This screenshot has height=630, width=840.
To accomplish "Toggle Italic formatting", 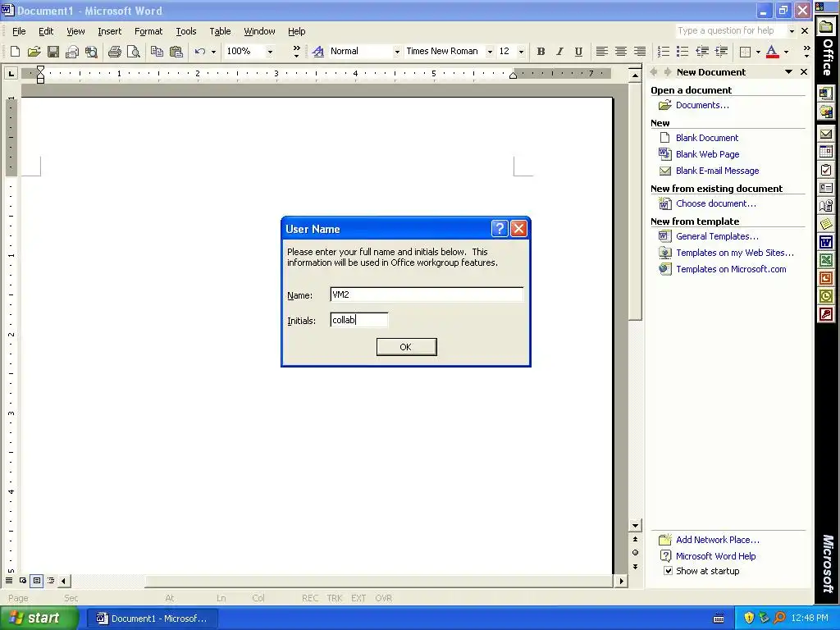I will pos(559,52).
